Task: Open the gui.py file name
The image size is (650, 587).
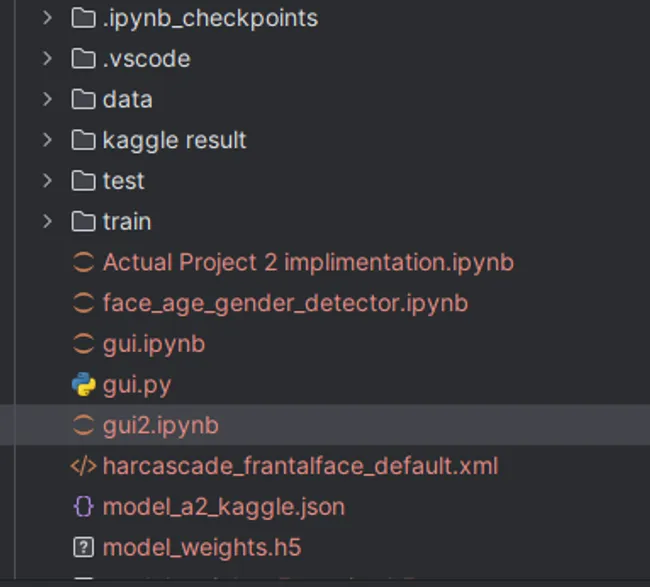Action: (137, 384)
